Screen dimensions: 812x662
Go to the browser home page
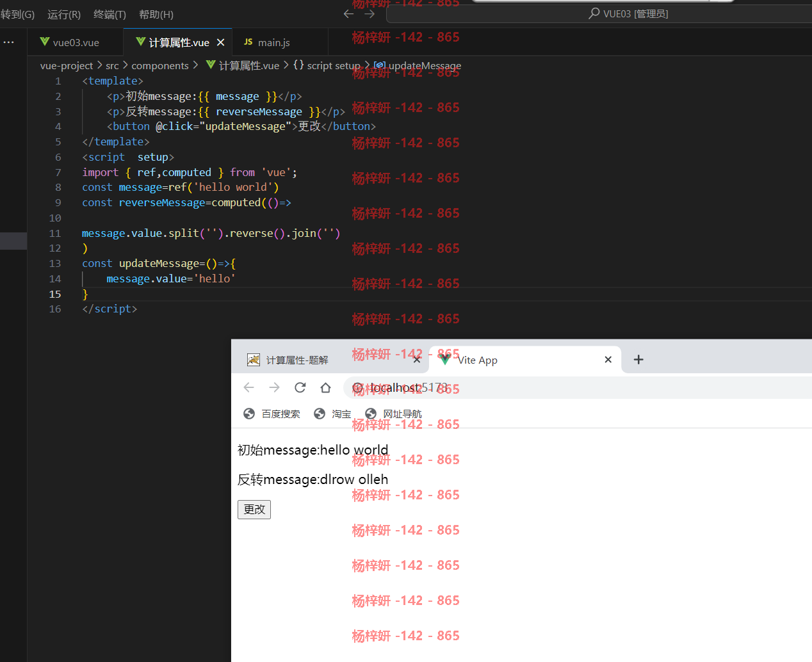coord(325,387)
